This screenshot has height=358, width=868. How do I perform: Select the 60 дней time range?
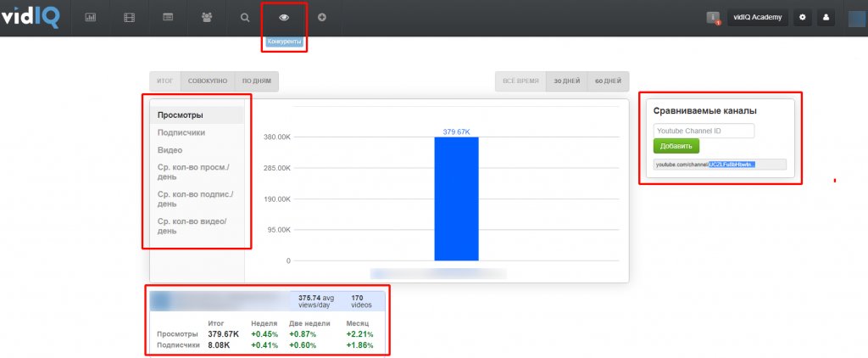(x=608, y=81)
